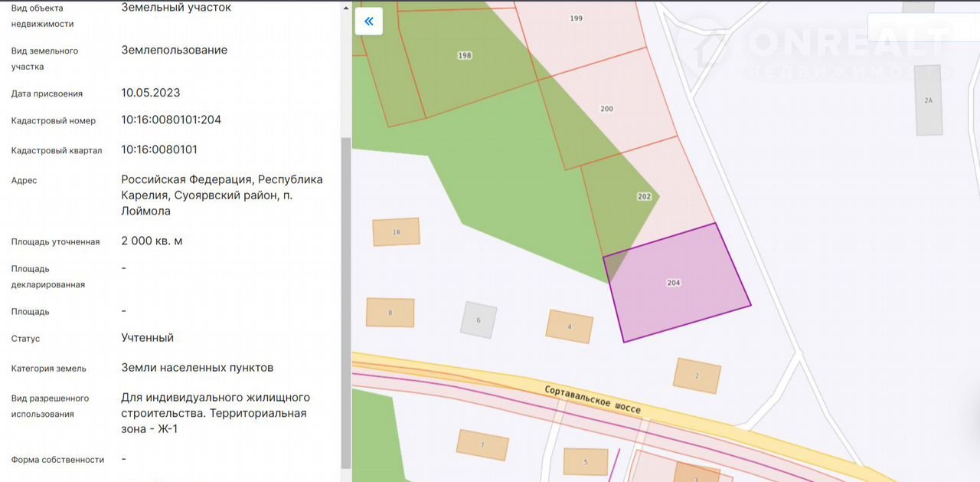This screenshot has width=980, height=482.
Task: Click the building numbered 10
Action: pyautogui.click(x=396, y=231)
